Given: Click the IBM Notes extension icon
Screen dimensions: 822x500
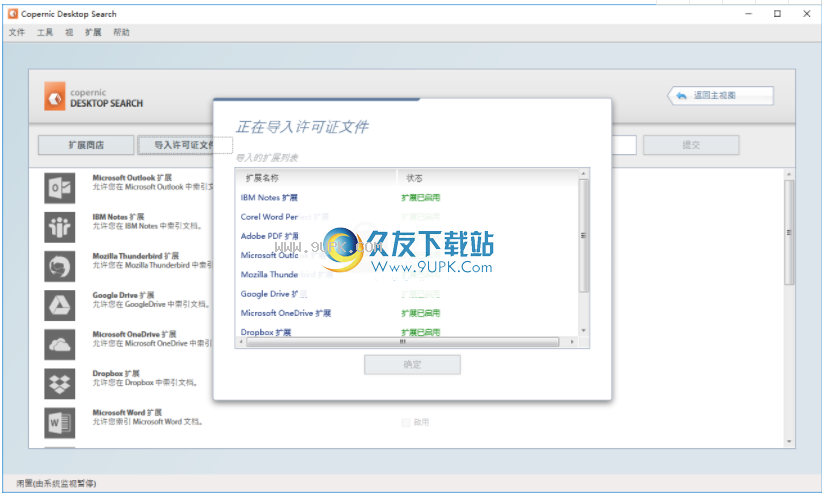Looking at the screenshot, I should click(x=59, y=227).
